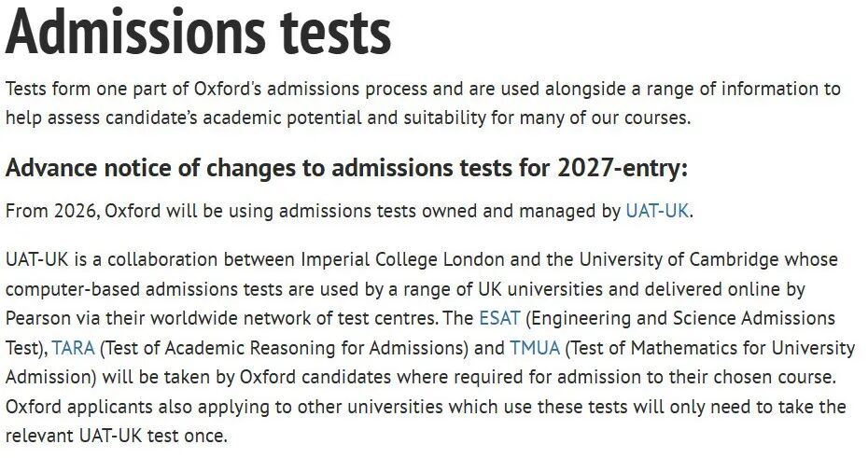Click the "Advance notice of changes" subheading
868x458 pixels.
(x=187, y=170)
